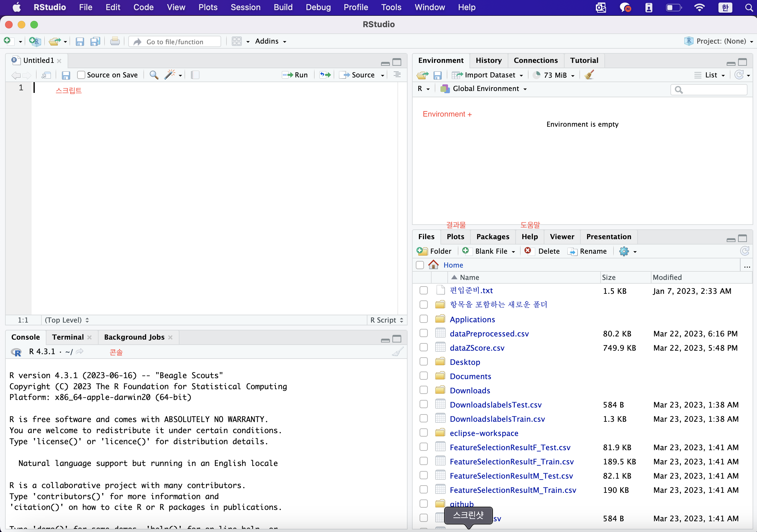Check the box for eclipse-workspace folder
Image resolution: width=757 pixels, height=532 pixels.
click(x=424, y=433)
